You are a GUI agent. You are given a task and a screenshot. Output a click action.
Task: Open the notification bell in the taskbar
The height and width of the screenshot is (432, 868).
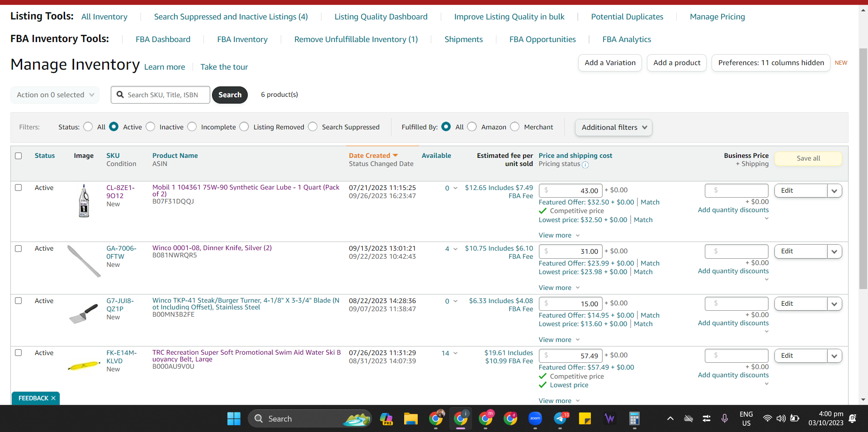click(853, 419)
